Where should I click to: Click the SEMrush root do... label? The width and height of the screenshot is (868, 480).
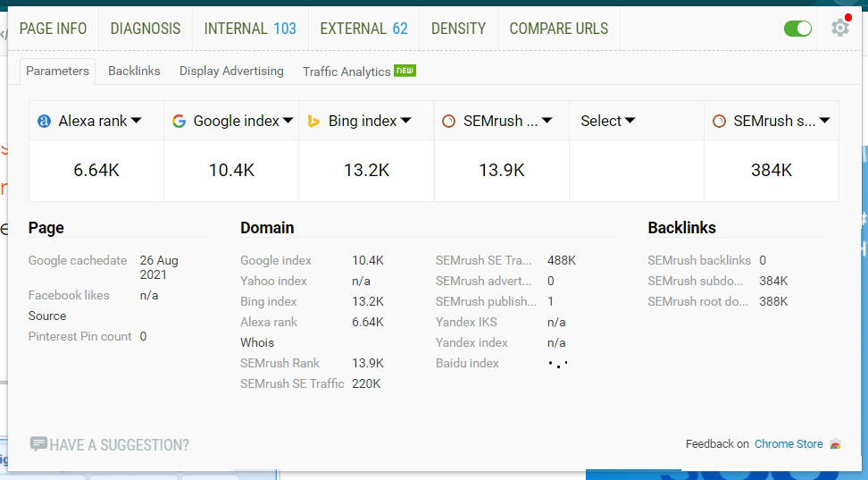point(697,301)
